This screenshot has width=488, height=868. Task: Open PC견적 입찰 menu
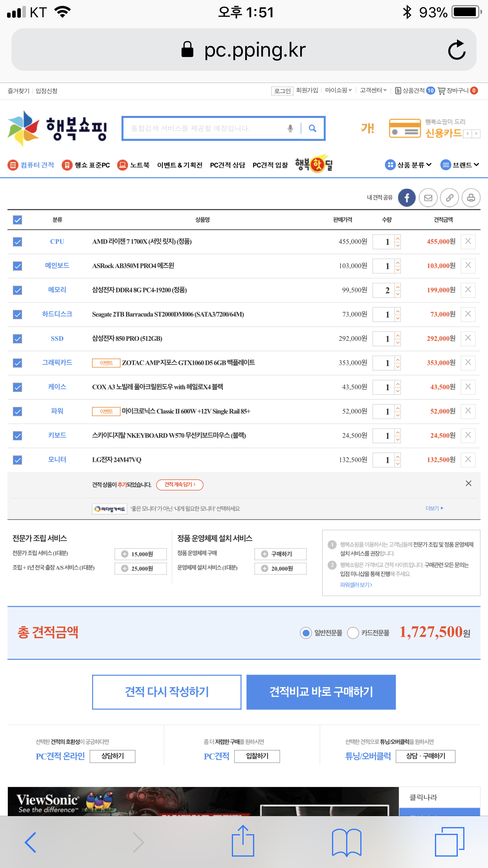tap(270, 165)
